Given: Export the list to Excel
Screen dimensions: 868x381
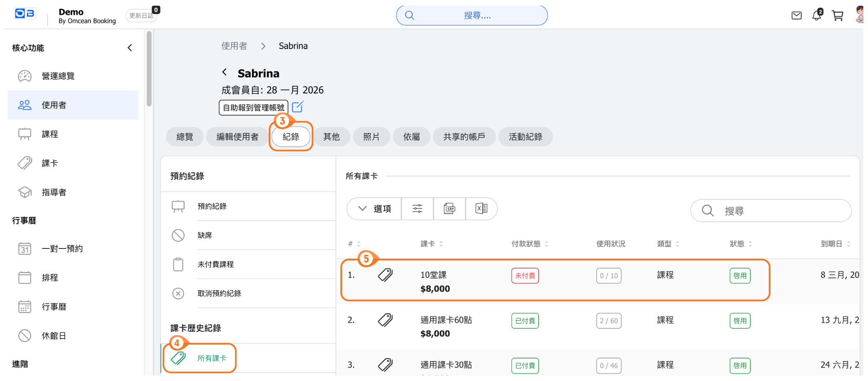Looking at the screenshot, I should click(481, 209).
